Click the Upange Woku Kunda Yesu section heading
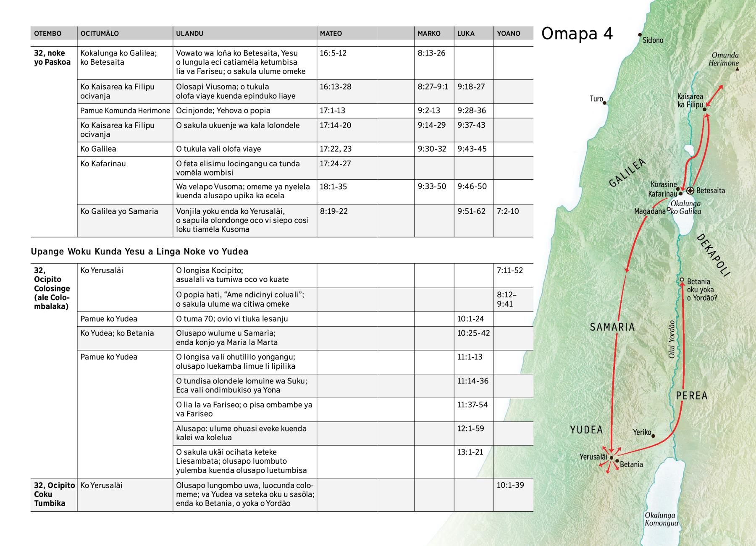This screenshot has width=756, height=546. (x=139, y=252)
